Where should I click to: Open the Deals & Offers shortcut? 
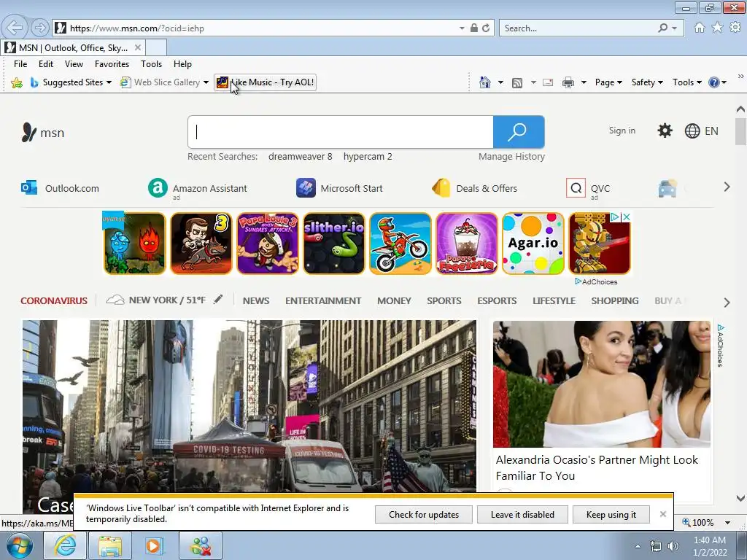474,188
